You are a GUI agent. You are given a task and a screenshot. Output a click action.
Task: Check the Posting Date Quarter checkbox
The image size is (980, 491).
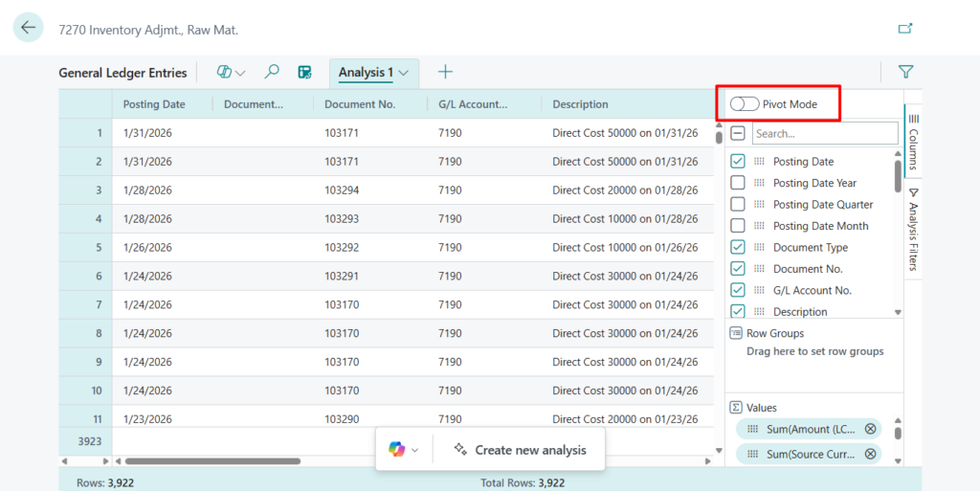point(738,204)
